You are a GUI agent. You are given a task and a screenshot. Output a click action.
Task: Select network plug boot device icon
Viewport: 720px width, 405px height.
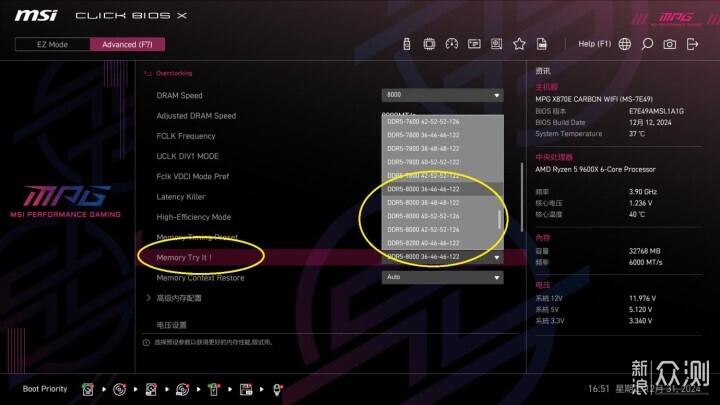tap(277, 389)
